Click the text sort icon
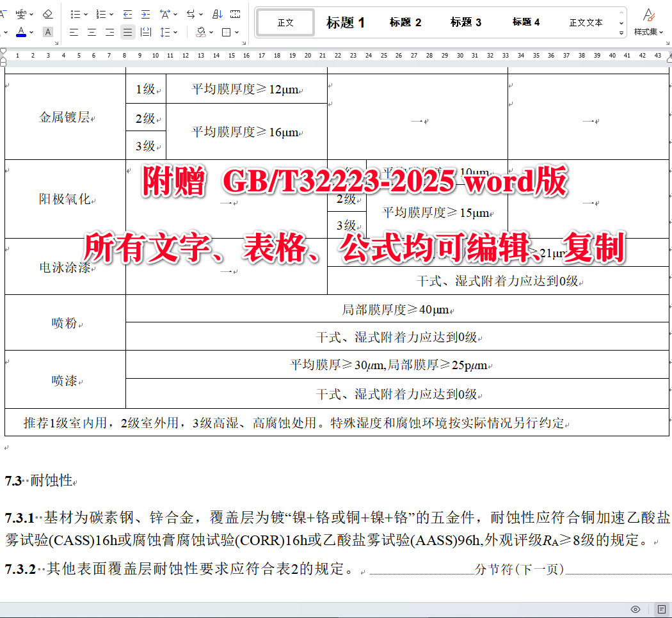Image resolution: width=672 pixels, height=618 pixels. (217, 13)
